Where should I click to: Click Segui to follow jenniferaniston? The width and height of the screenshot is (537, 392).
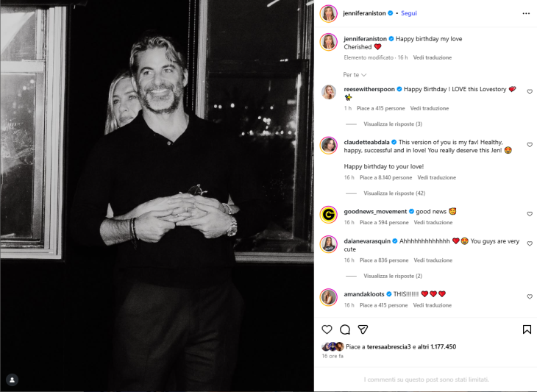[408, 13]
